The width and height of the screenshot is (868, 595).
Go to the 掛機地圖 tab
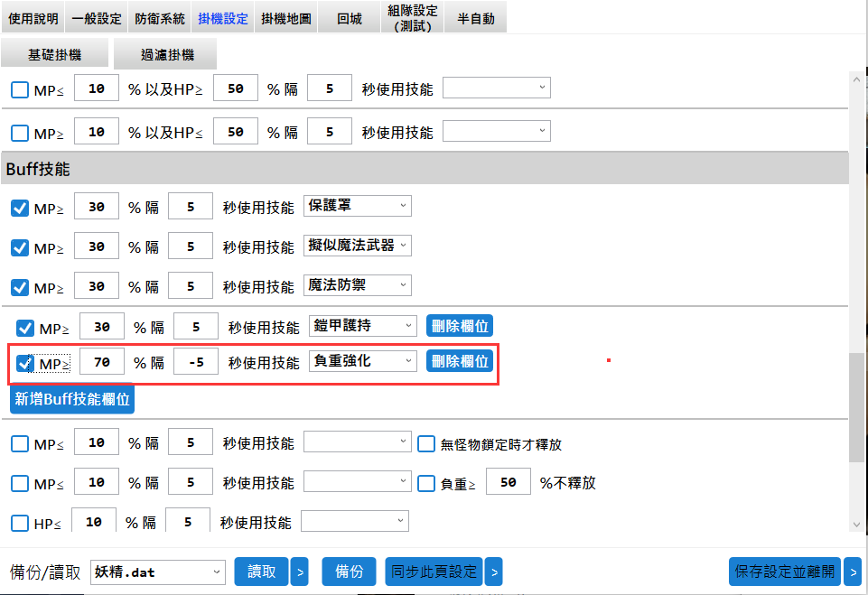285,19
